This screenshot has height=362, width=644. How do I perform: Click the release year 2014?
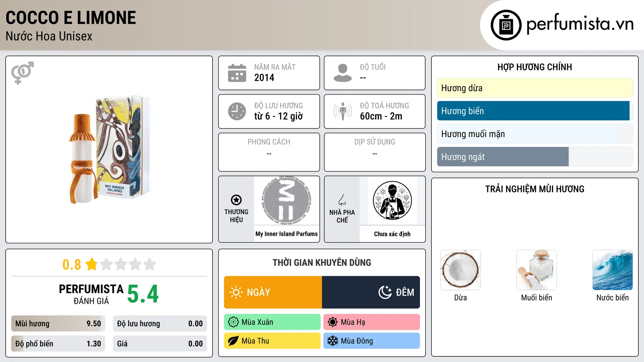coord(264,78)
